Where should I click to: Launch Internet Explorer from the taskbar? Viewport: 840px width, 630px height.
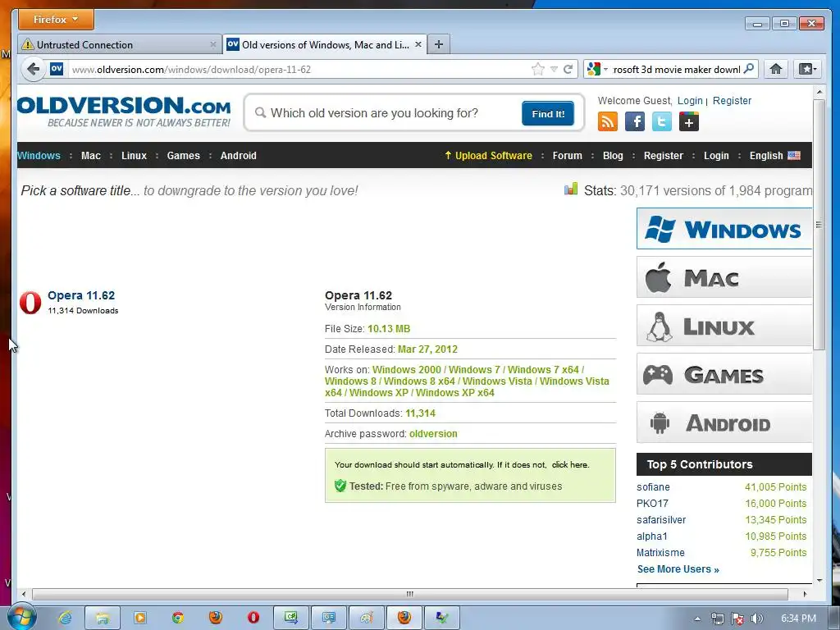65,618
